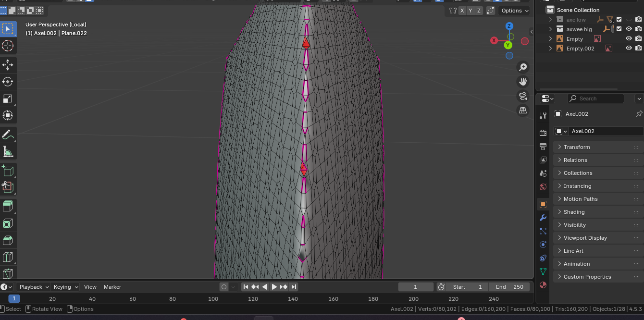Click the hand pan-view viewport button
644x320 pixels.
point(523,82)
